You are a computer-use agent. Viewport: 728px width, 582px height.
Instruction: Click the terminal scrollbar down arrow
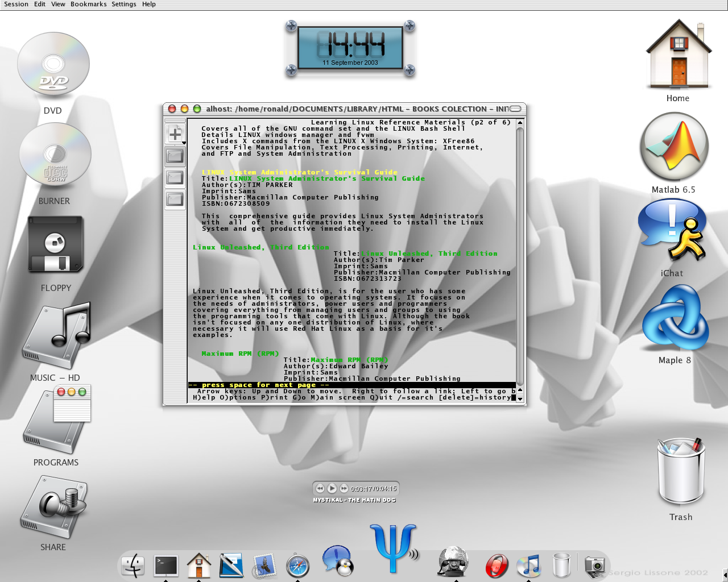[520, 399]
